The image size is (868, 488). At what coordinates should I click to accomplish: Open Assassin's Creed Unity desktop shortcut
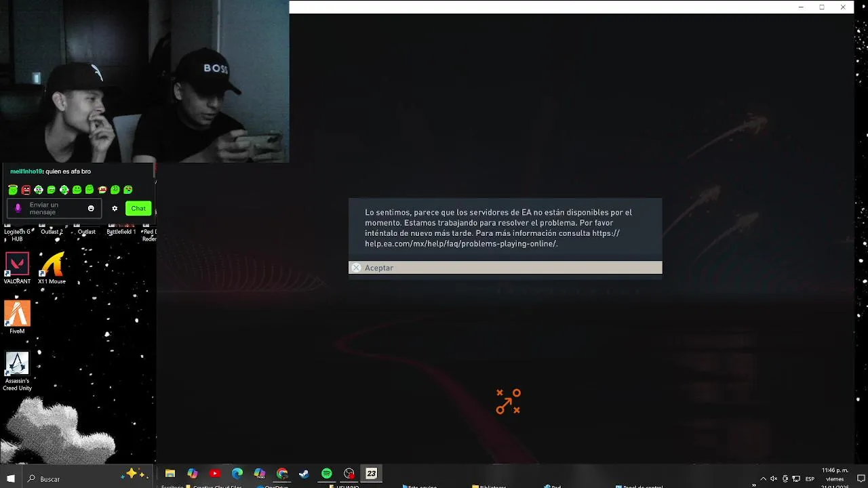pos(17,371)
